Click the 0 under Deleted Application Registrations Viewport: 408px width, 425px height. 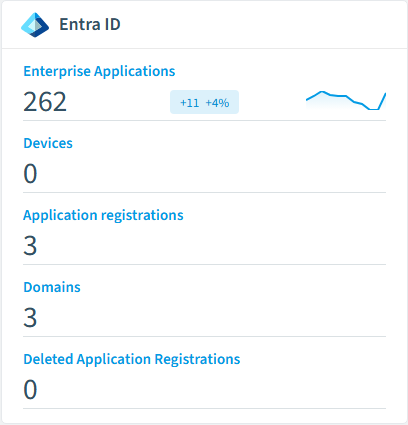click(x=30, y=390)
